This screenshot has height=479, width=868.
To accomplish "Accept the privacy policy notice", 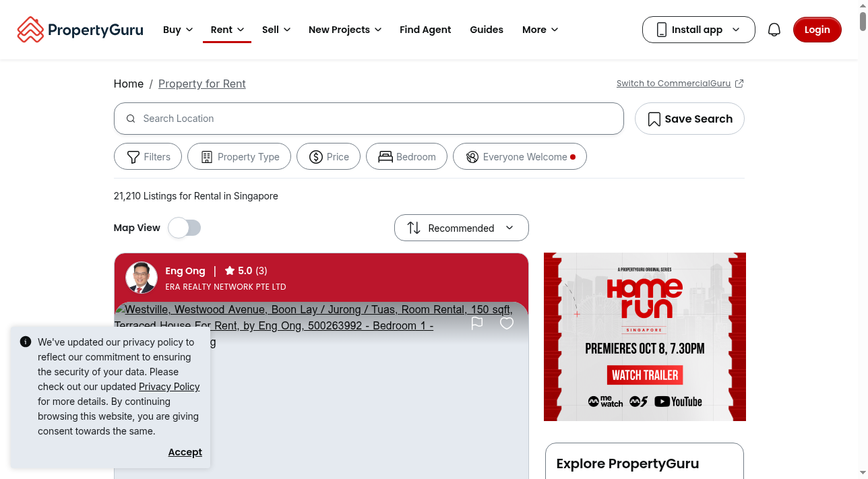I will 185,452.
